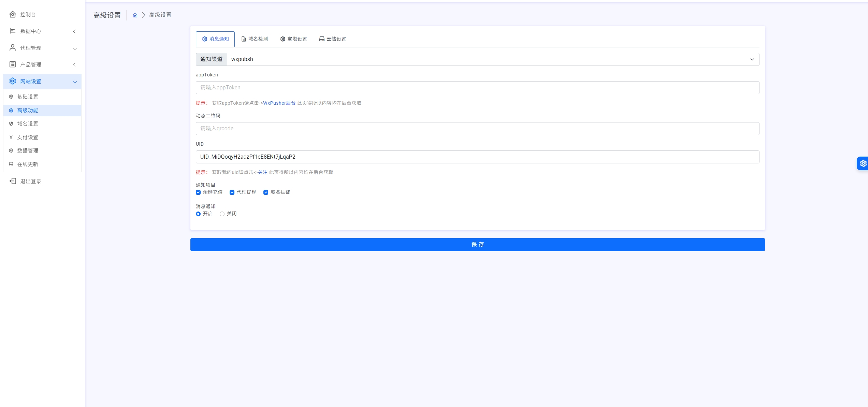The width and height of the screenshot is (868, 407).
Task: Click the 控制台 dashboard house icon
Action: tap(13, 14)
